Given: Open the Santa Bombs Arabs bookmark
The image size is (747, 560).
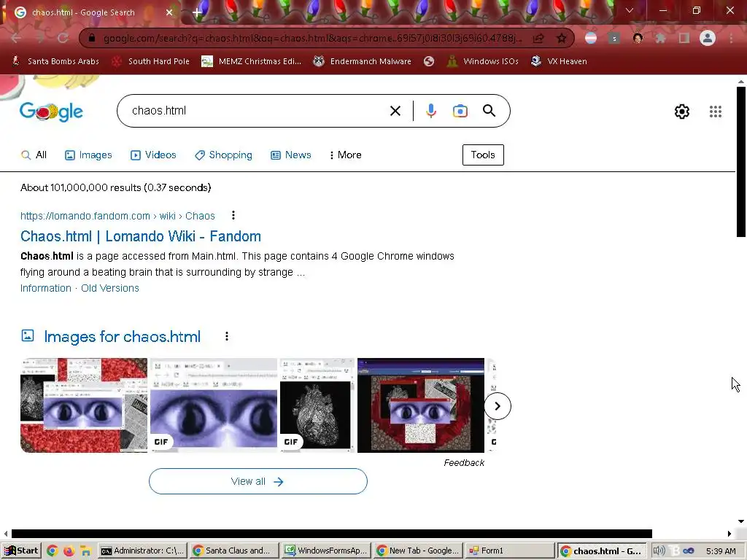Looking at the screenshot, I should click(55, 61).
